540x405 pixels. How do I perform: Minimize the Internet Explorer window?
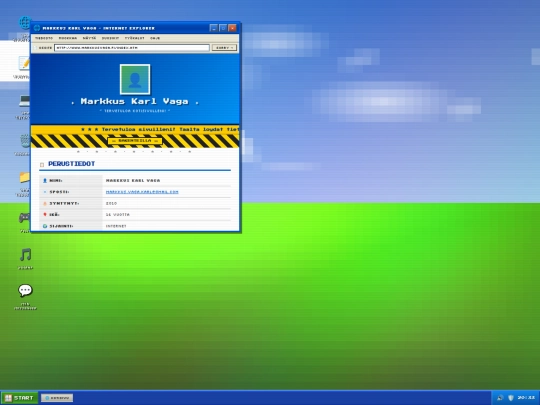click(x=214, y=28)
